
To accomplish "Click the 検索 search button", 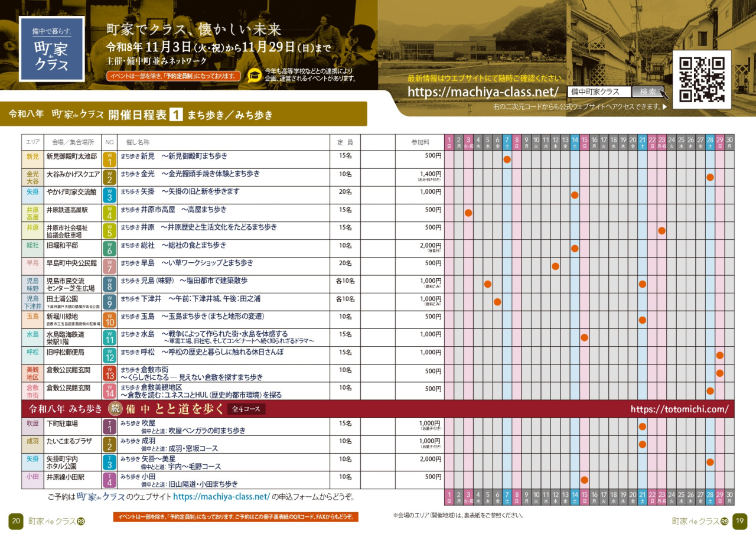I will [x=647, y=92].
